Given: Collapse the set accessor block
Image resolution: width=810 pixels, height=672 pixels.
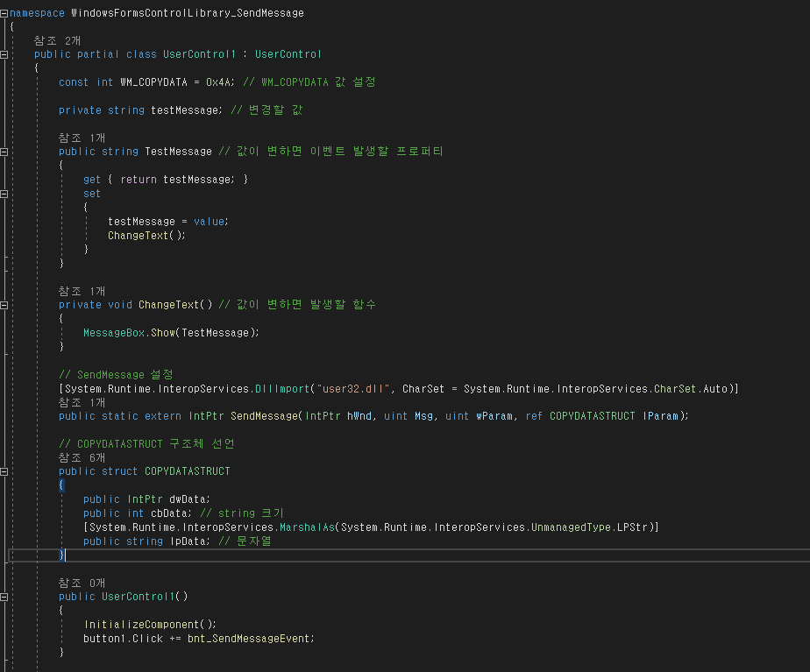Looking at the screenshot, I should pos(4,194).
